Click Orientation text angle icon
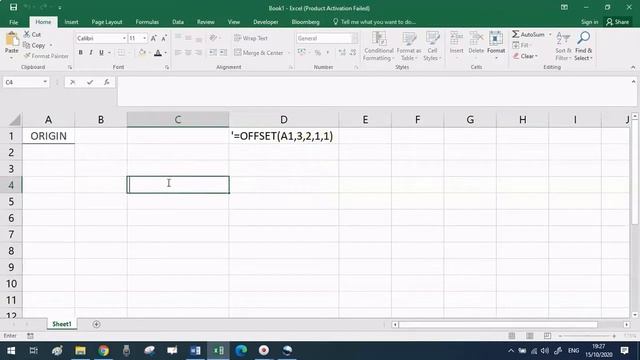The image size is (640, 360). [213, 38]
